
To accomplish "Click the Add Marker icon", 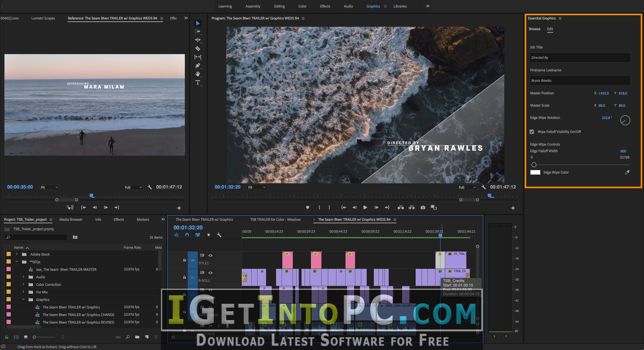I will (308, 207).
